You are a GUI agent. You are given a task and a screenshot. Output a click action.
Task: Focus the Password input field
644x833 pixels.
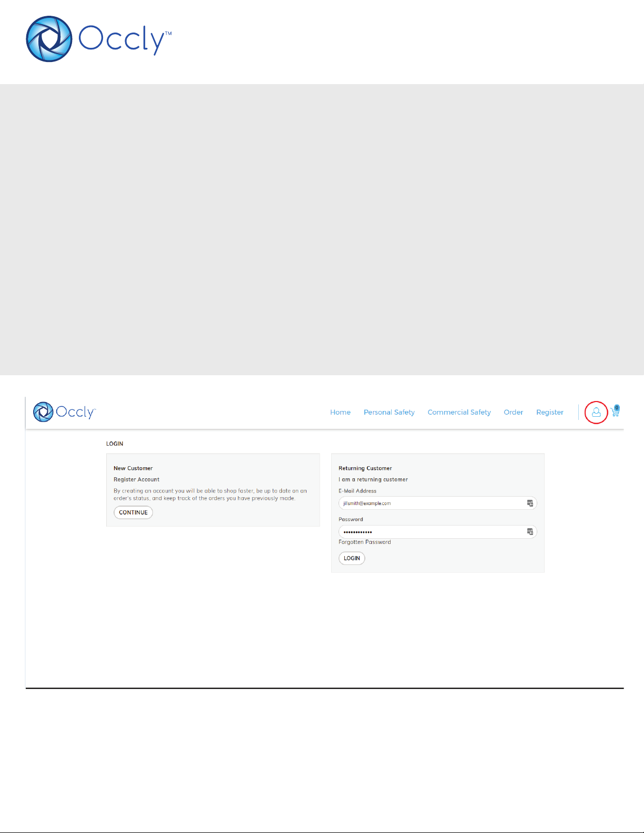point(437,532)
